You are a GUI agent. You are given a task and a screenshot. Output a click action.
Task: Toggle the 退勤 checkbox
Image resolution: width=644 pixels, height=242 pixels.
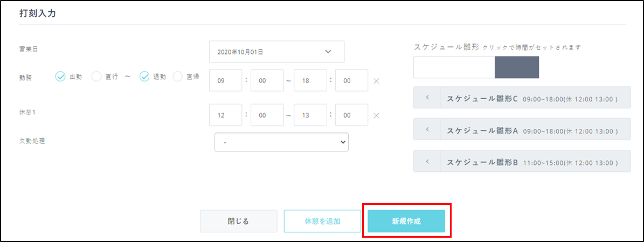pyautogui.click(x=144, y=77)
